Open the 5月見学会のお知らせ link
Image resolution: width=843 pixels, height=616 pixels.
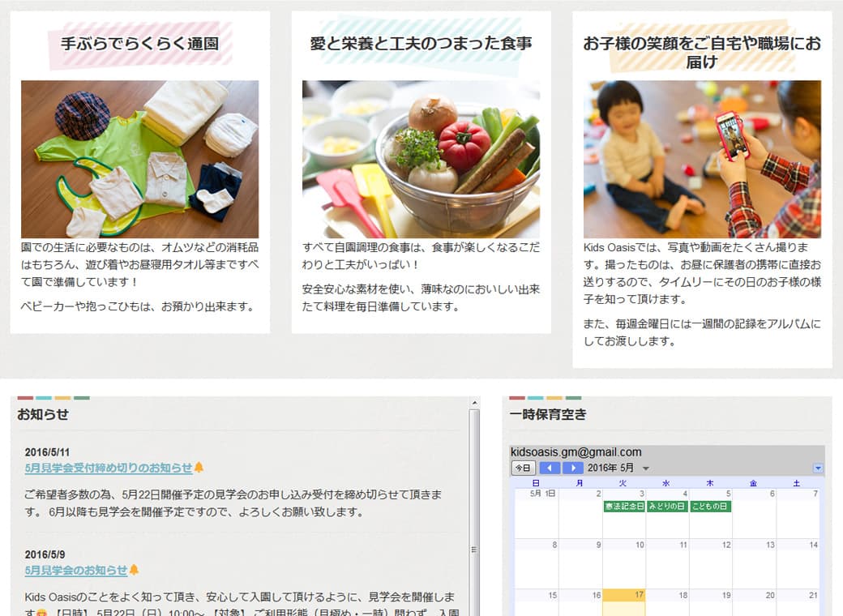76,570
